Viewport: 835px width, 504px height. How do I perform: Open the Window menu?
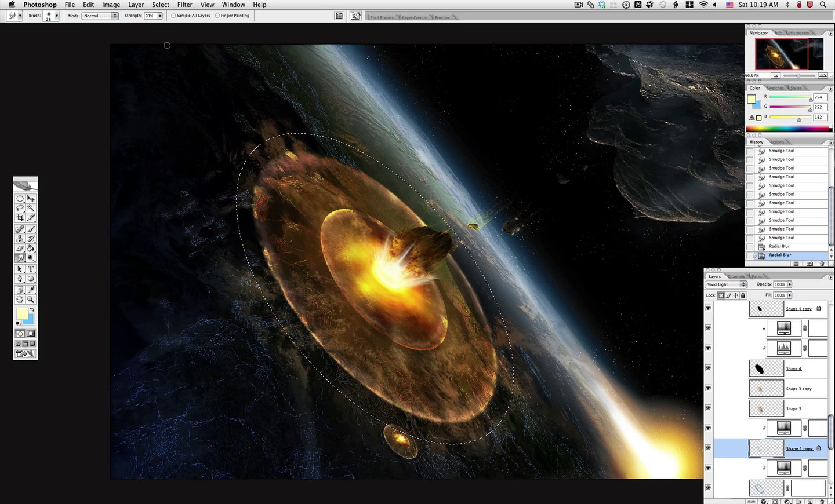233,5
